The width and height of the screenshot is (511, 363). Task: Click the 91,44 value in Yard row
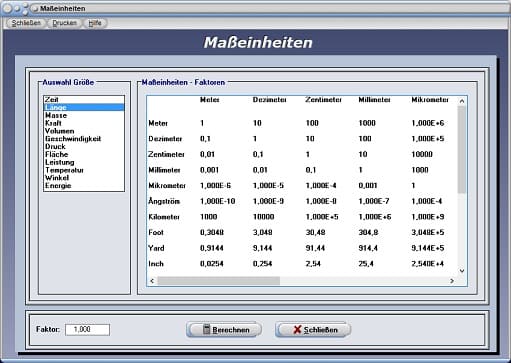315,248
